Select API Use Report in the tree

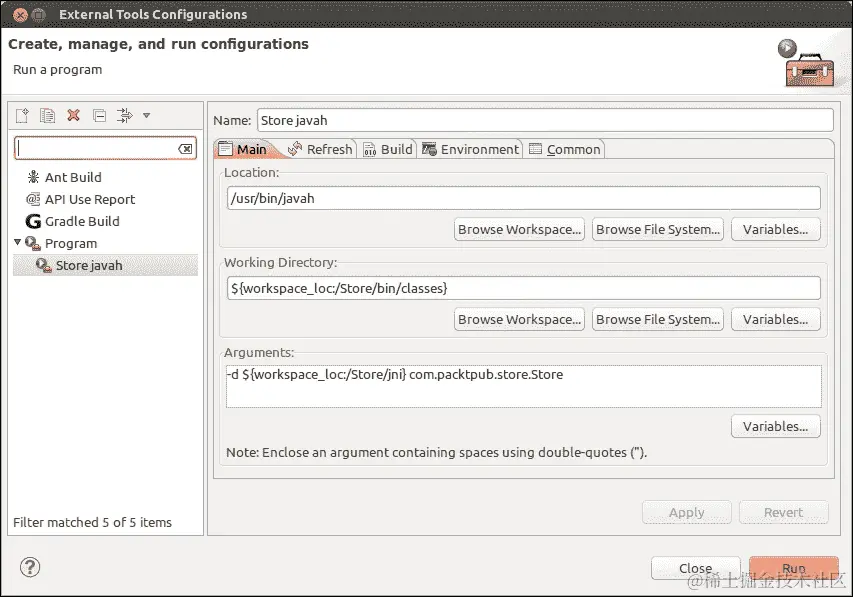[90, 200]
